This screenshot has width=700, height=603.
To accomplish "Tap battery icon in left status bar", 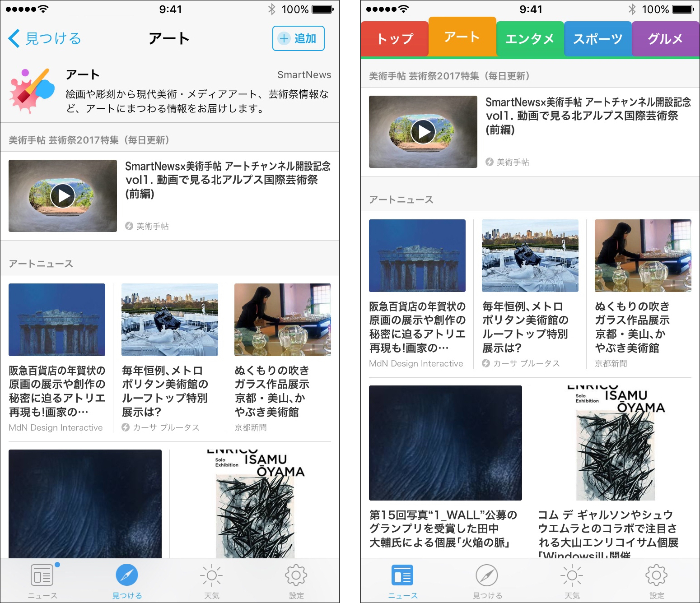I will (322, 9).
